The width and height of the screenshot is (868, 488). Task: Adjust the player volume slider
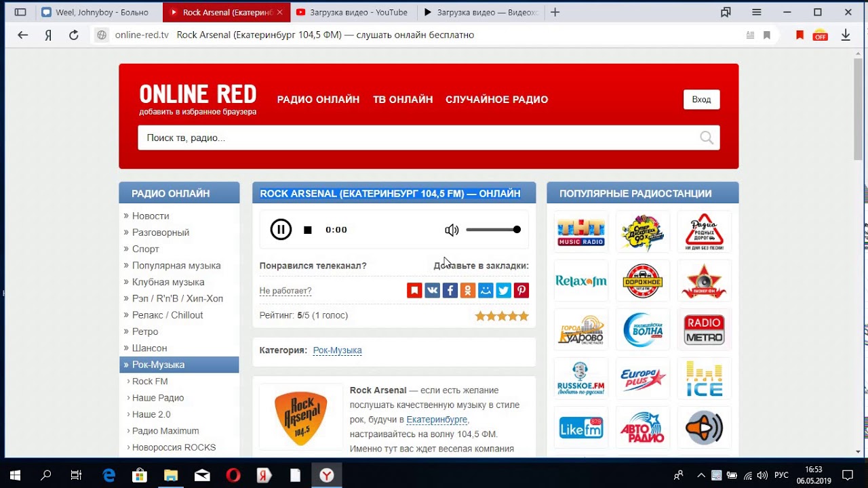click(493, 230)
